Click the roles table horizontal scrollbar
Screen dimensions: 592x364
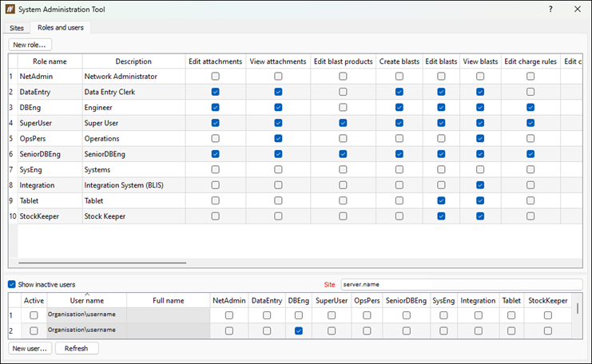click(x=102, y=263)
